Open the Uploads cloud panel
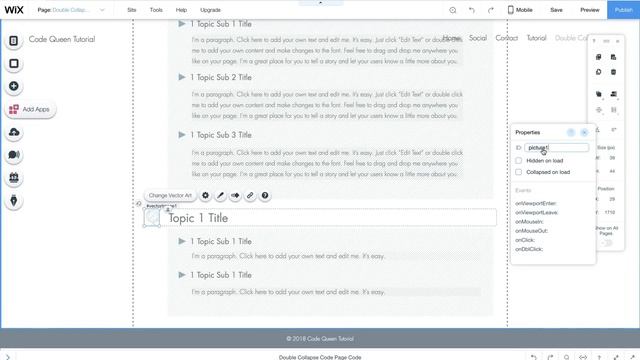The width and height of the screenshot is (640, 360). (13, 132)
